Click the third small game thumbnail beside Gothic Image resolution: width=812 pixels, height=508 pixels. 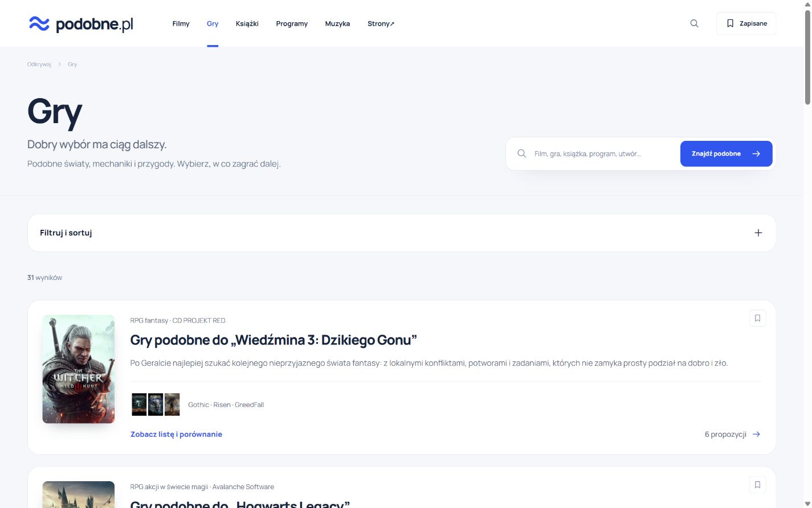pyautogui.click(x=172, y=404)
